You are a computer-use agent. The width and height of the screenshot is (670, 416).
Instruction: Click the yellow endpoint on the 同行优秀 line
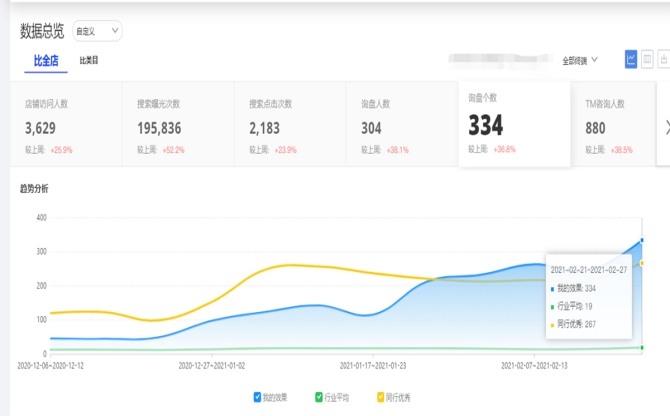point(641,263)
